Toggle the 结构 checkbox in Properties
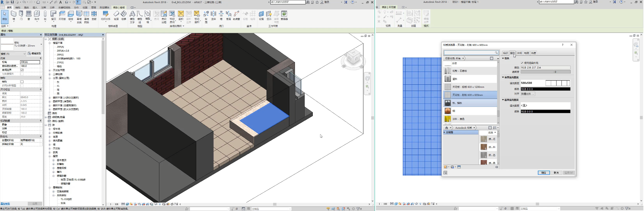This screenshot has height=211, width=644. [x=22, y=82]
